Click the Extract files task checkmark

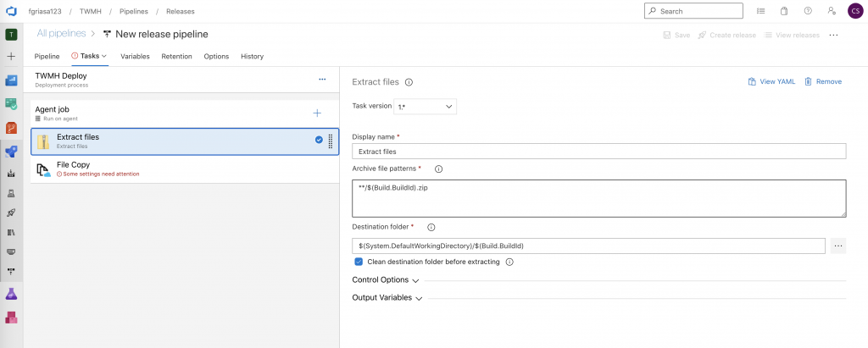click(319, 140)
